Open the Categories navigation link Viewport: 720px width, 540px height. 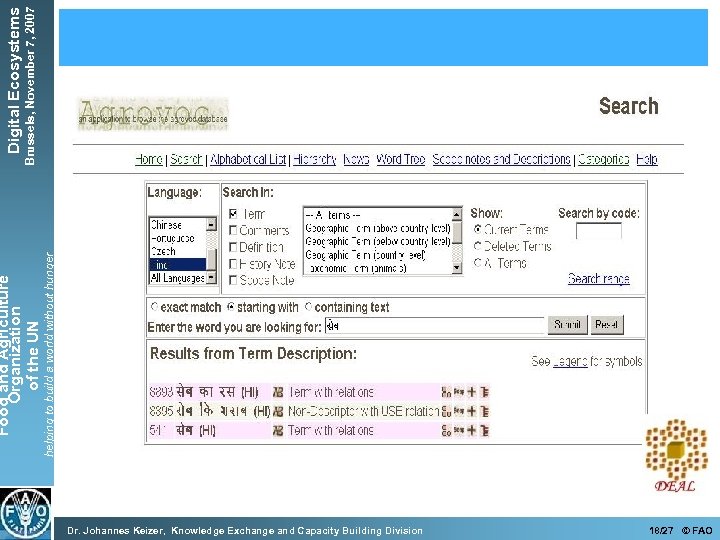[x=603, y=159]
